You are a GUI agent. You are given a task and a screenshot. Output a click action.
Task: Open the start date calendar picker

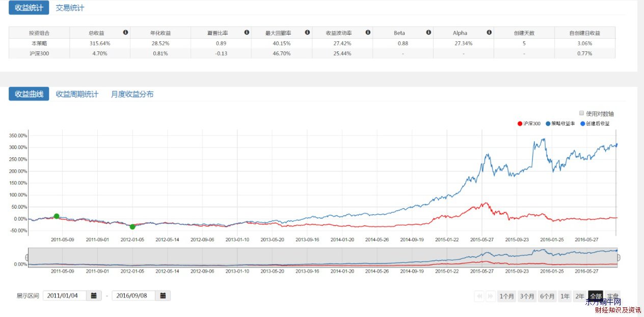(94, 296)
